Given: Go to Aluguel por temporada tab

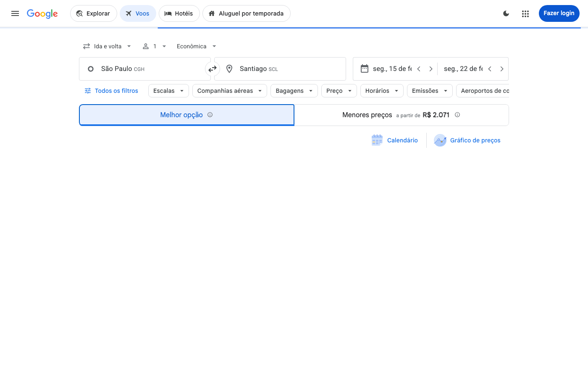Looking at the screenshot, I should [246, 13].
